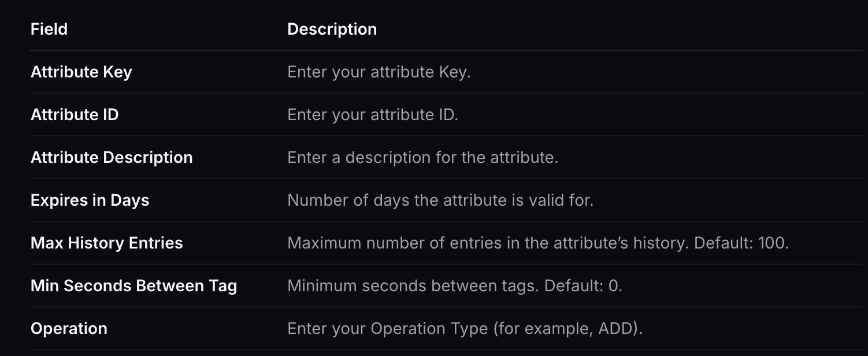Select the Expires in Days field name
This screenshot has width=868, height=356.
[x=90, y=200]
